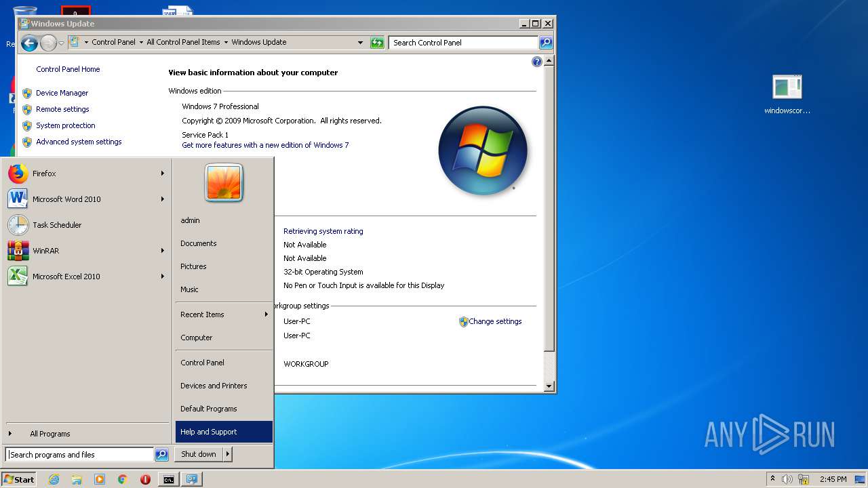Open Help and Support
This screenshot has height=488, width=868.
pyautogui.click(x=224, y=432)
